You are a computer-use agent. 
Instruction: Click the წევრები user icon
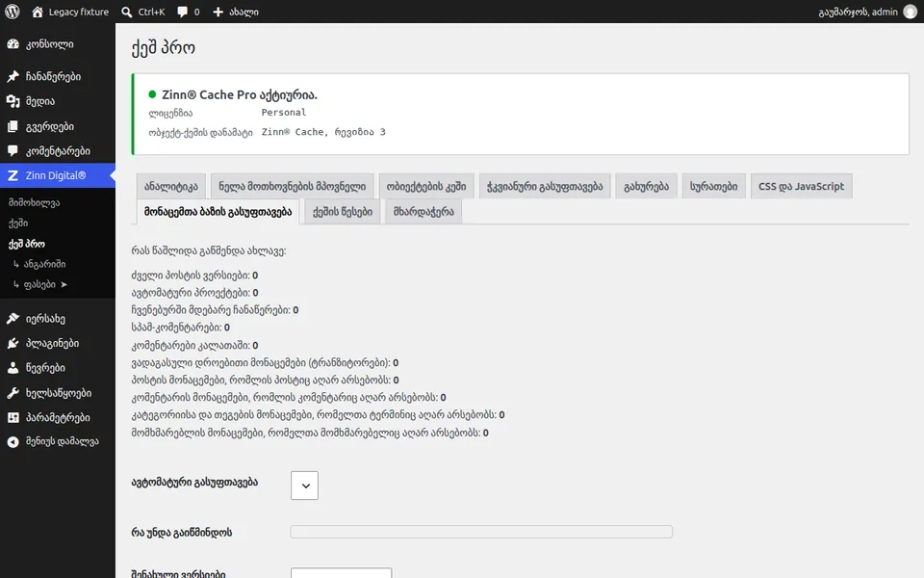point(13,368)
